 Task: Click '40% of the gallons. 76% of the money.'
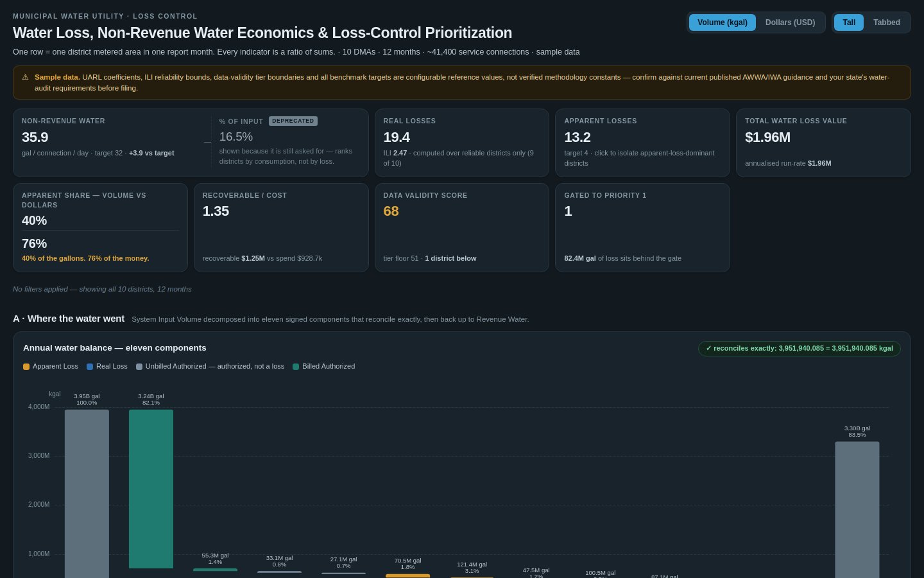point(85,258)
